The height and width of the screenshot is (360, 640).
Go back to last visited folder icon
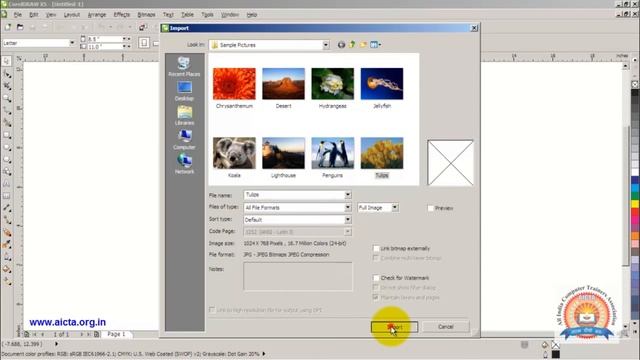(341, 45)
